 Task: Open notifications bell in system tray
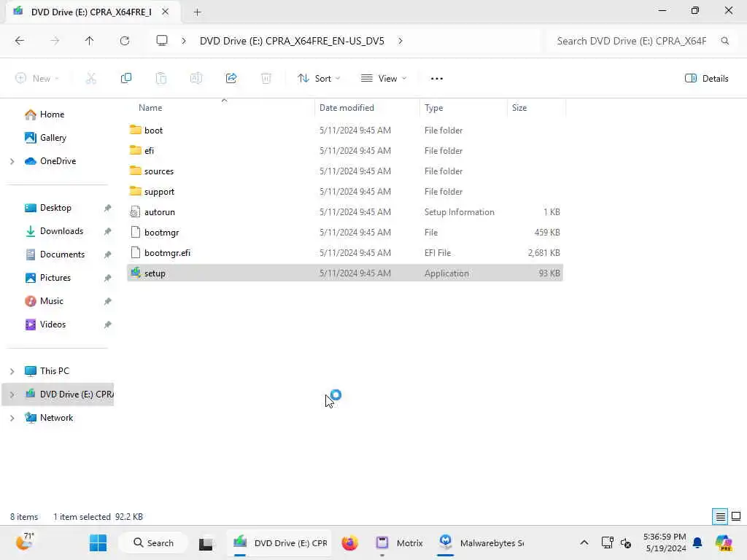click(x=697, y=542)
